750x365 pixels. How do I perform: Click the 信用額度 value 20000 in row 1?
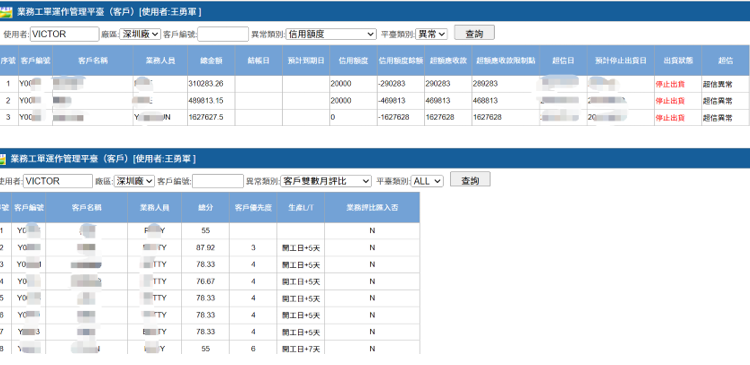pyautogui.click(x=341, y=84)
